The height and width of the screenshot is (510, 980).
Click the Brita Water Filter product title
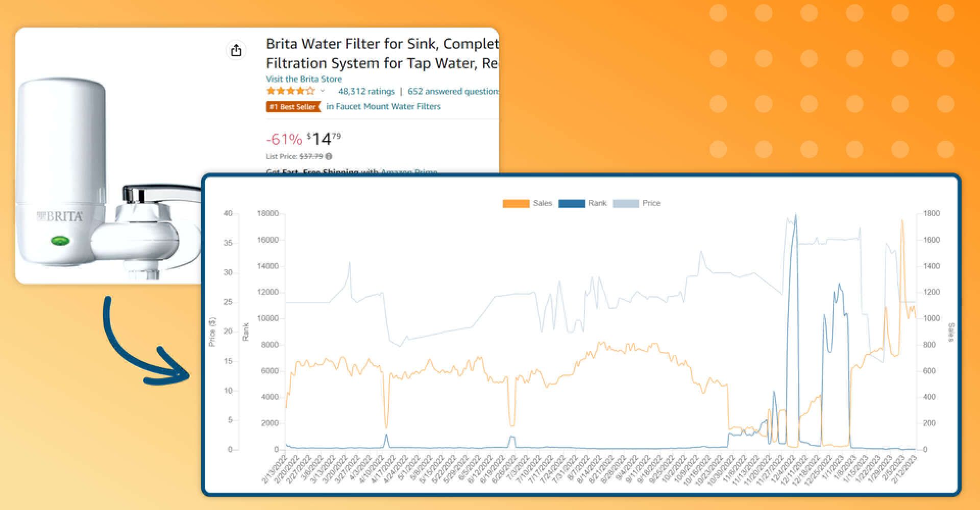tap(382, 53)
